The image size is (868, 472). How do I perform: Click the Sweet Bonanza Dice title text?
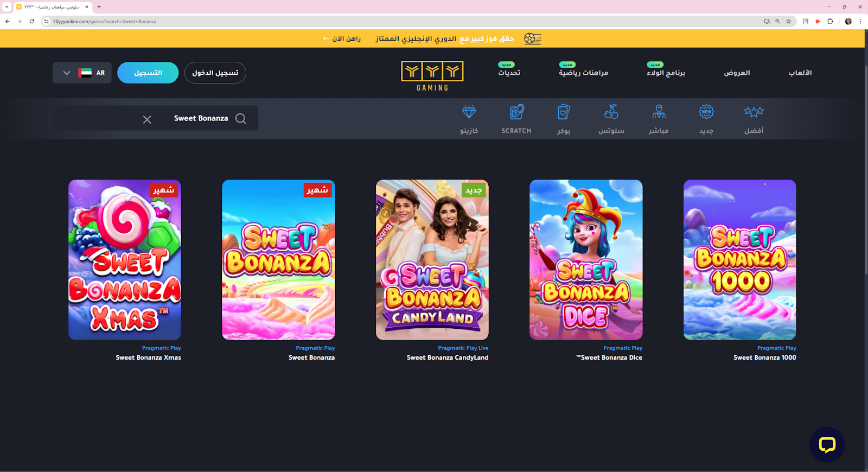[609, 358]
